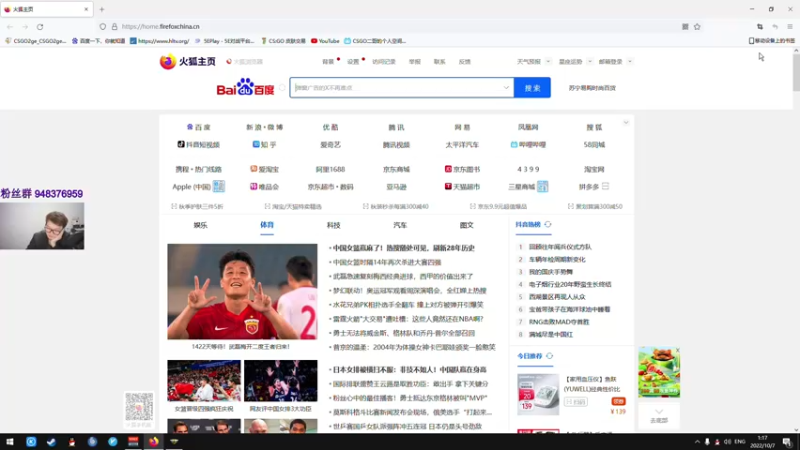The image size is (800, 450).
Task: Switch to the 体育 news tab
Action: pyautogui.click(x=267, y=225)
